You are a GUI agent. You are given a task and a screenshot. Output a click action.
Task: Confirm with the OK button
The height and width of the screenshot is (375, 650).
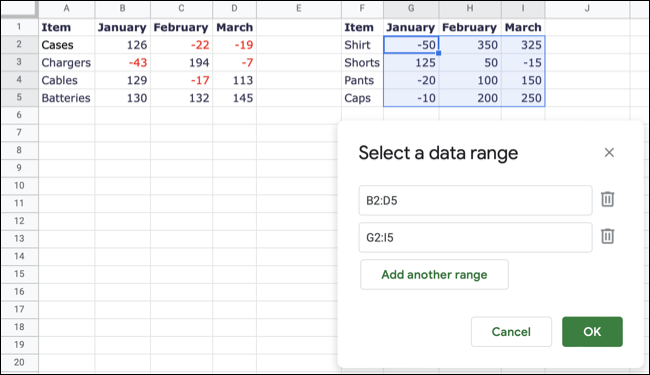point(592,331)
